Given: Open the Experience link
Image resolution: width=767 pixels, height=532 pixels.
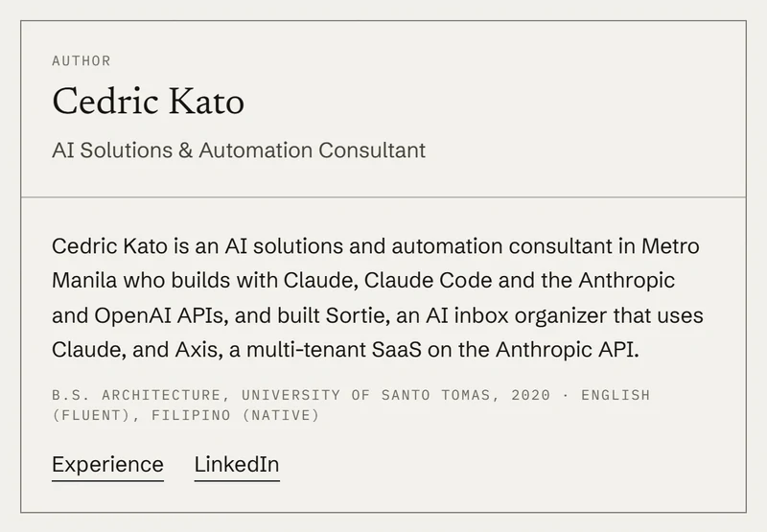Looking at the screenshot, I should point(107,465).
